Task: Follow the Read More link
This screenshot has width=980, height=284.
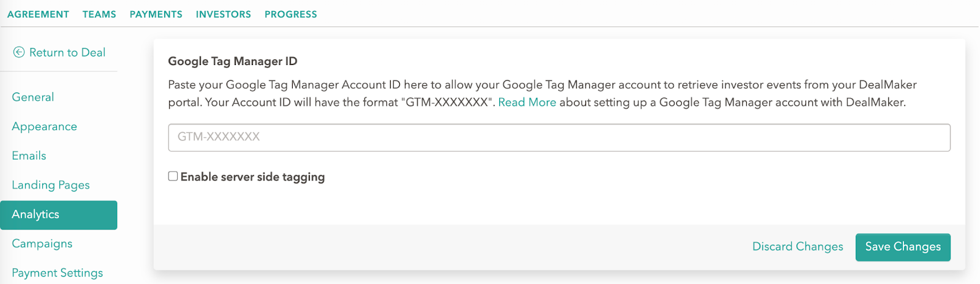Action: 527,102
